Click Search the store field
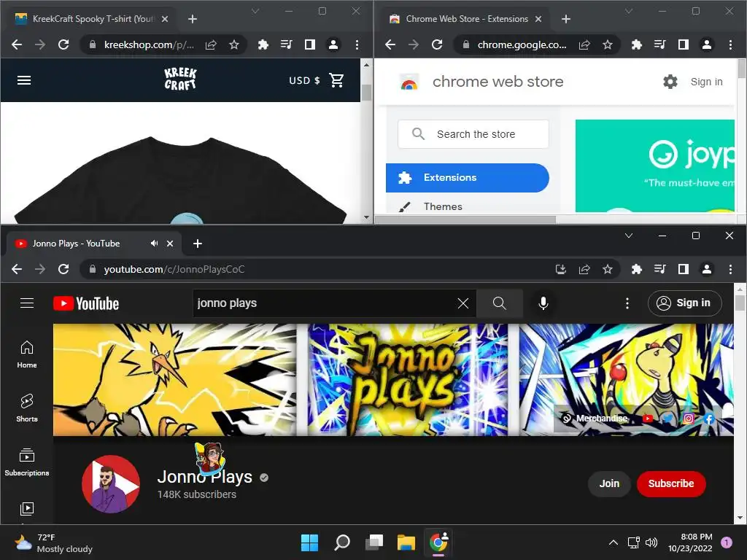This screenshot has width=747, height=560. tap(473, 134)
